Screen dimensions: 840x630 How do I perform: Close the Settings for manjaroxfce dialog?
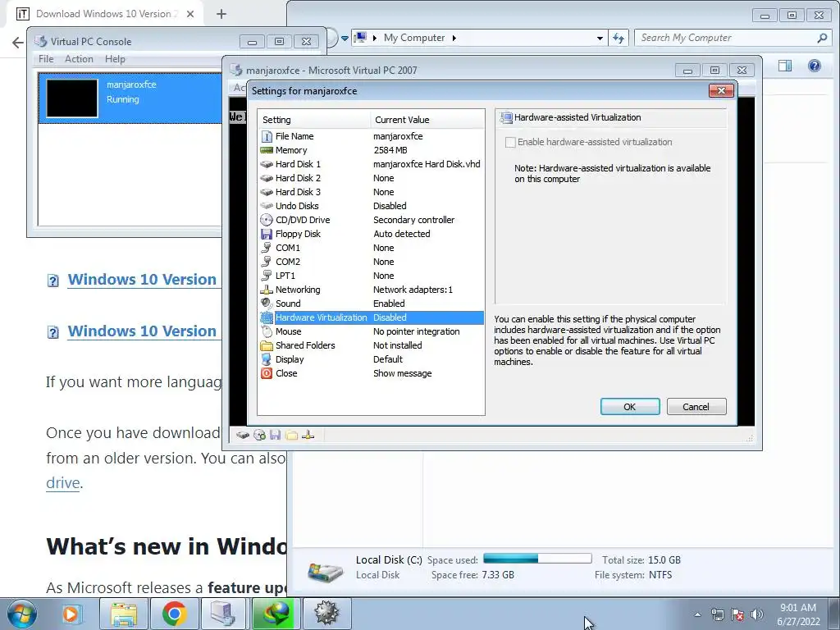[721, 90]
